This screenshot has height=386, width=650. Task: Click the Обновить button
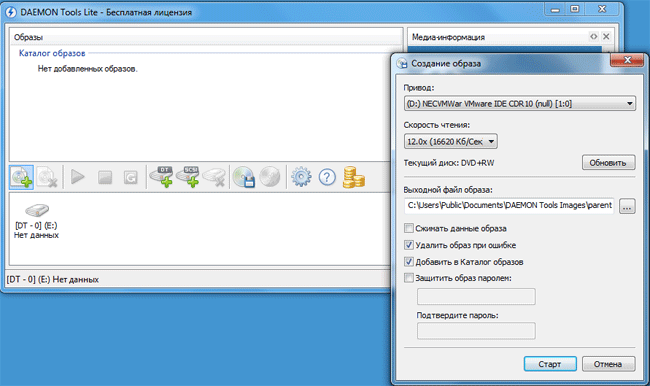[608, 163]
